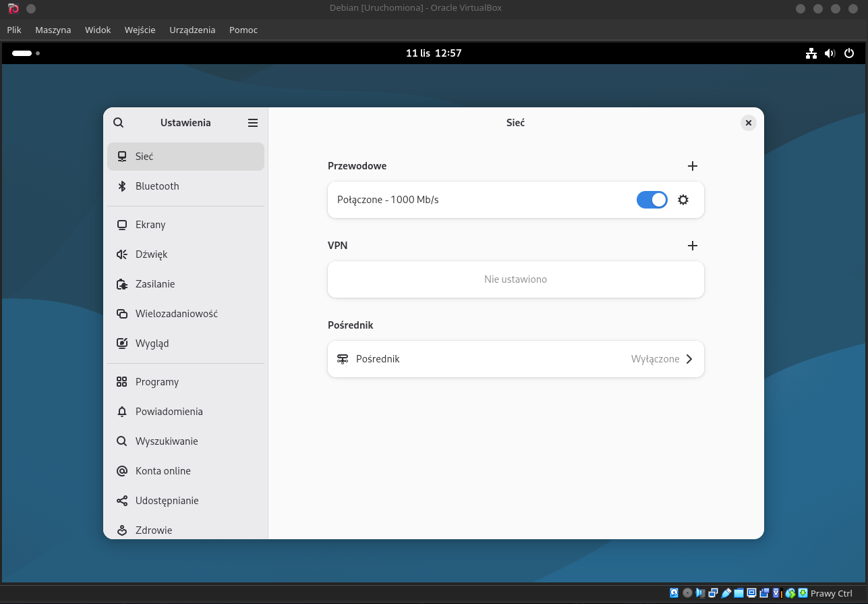Click VirtualBox mouse integration status icon

tap(790, 593)
